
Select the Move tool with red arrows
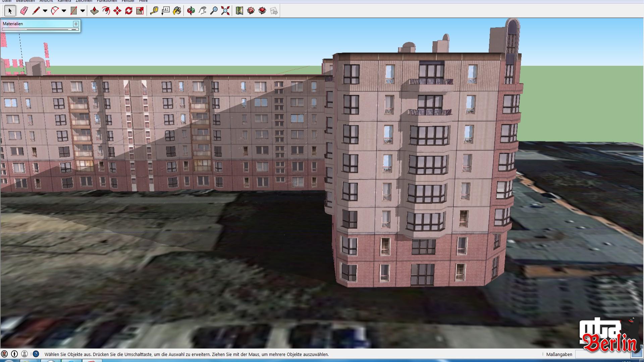click(117, 11)
